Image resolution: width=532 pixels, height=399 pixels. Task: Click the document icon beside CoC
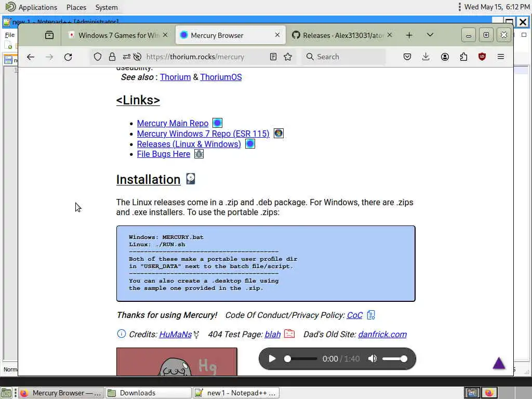click(371, 315)
